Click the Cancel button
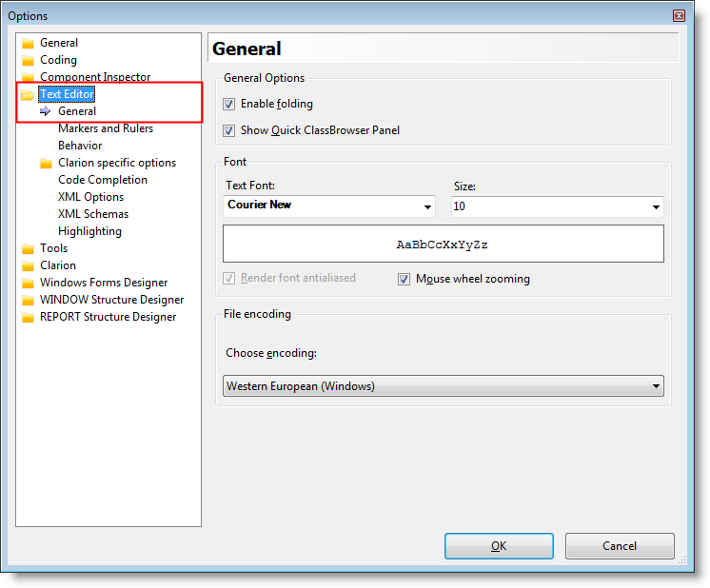Screen dimensions: 710x588 [620, 546]
